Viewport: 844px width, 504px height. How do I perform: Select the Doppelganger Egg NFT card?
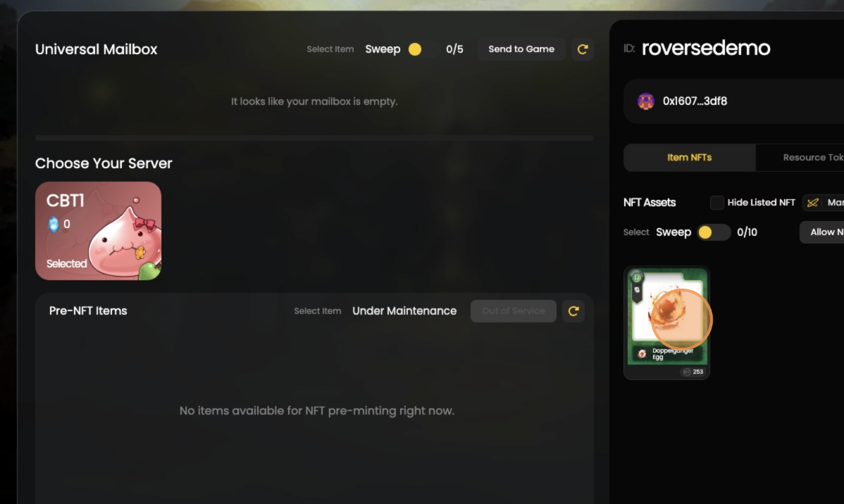click(666, 322)
